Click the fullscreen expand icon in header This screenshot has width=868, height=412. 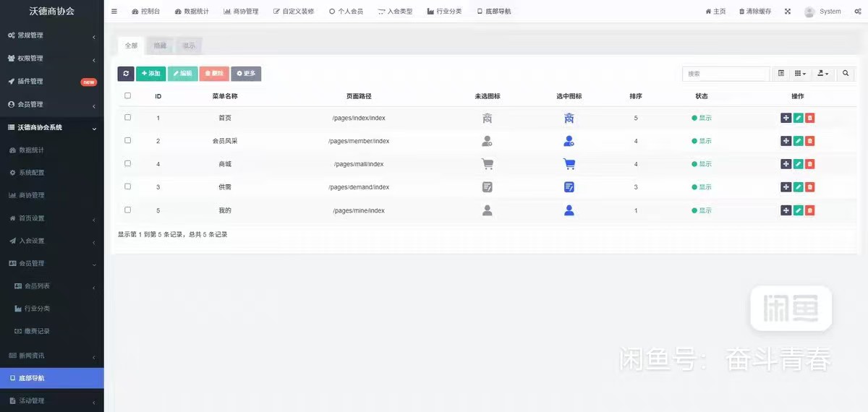click(788, 12)
